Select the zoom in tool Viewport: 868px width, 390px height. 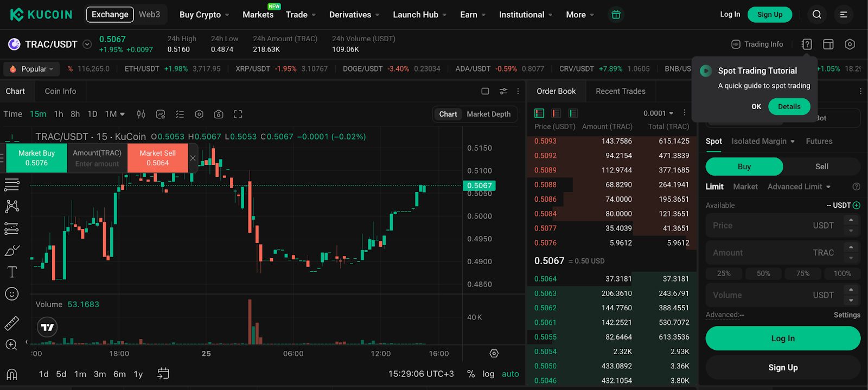point(12,345)
